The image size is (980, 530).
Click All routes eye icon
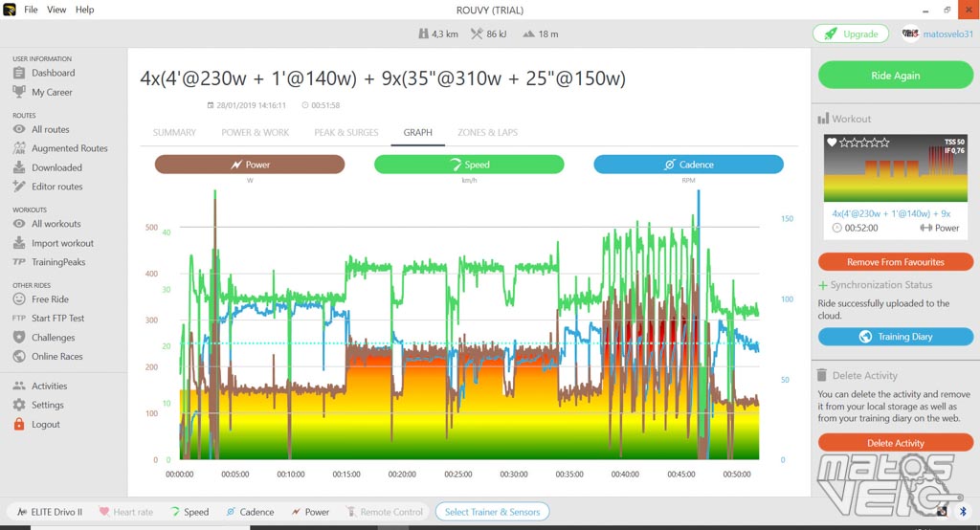coord(19,129)
